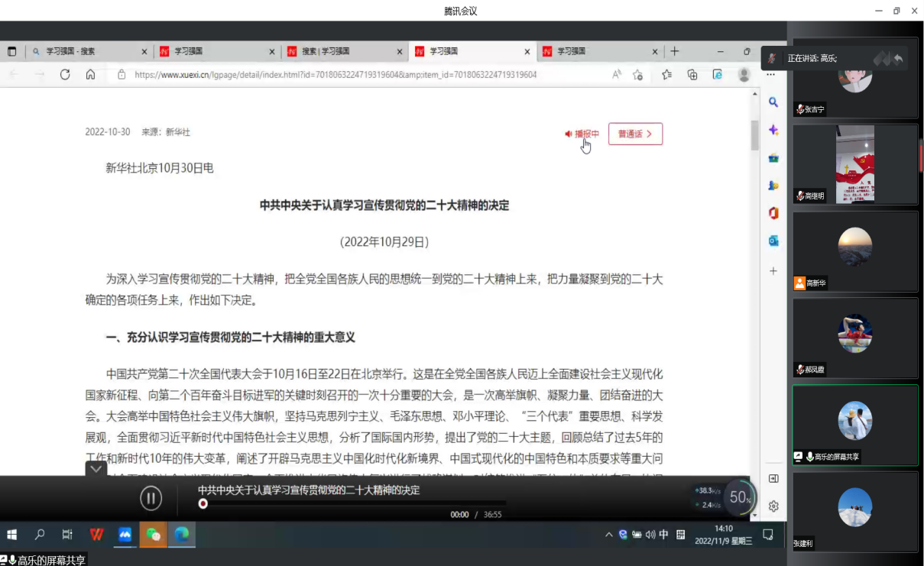Open Edge read aloud icon
This screenshot has width=924, height=566.
(617, 75)
